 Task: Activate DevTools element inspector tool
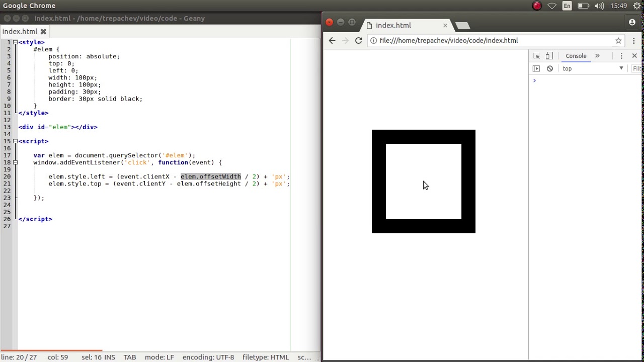click(536, 56)
